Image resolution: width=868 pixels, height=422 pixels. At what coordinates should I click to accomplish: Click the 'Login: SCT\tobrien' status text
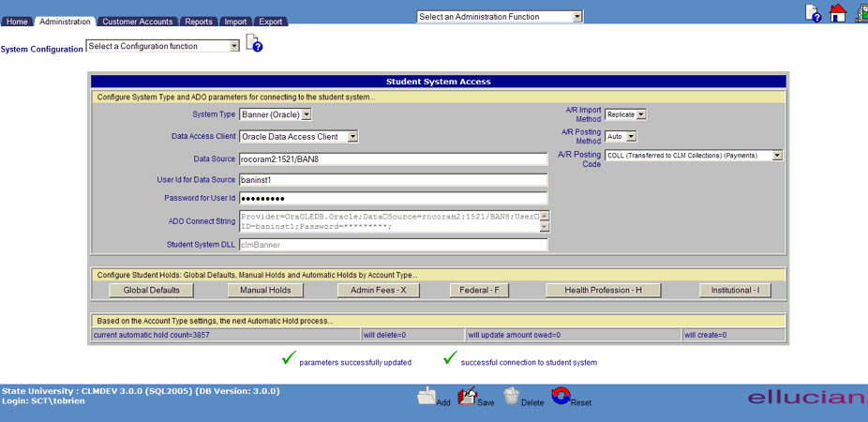[43, 401]
